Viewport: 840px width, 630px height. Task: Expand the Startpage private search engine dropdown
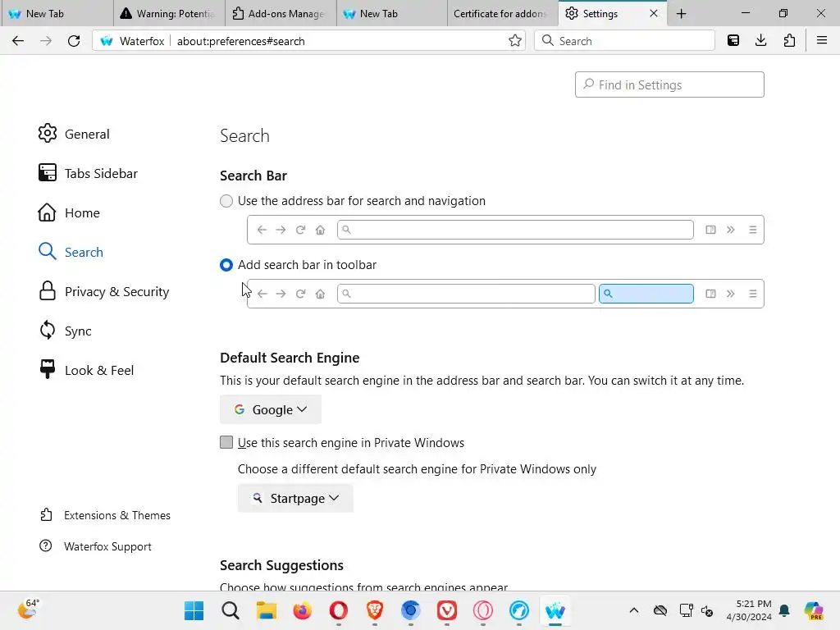(x=295, y=498)
